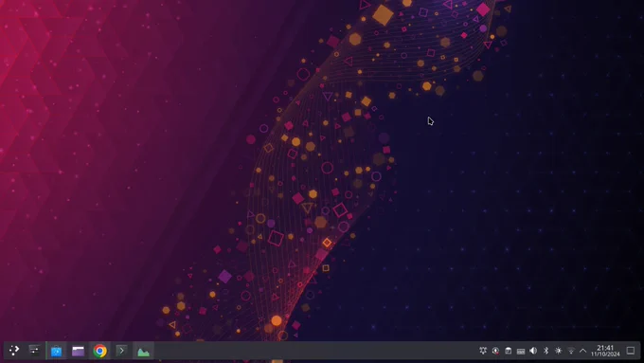Viewport: 644px width, 363px height.
Task: Open the gear-shaped tray icon
Action: [483, 351]
